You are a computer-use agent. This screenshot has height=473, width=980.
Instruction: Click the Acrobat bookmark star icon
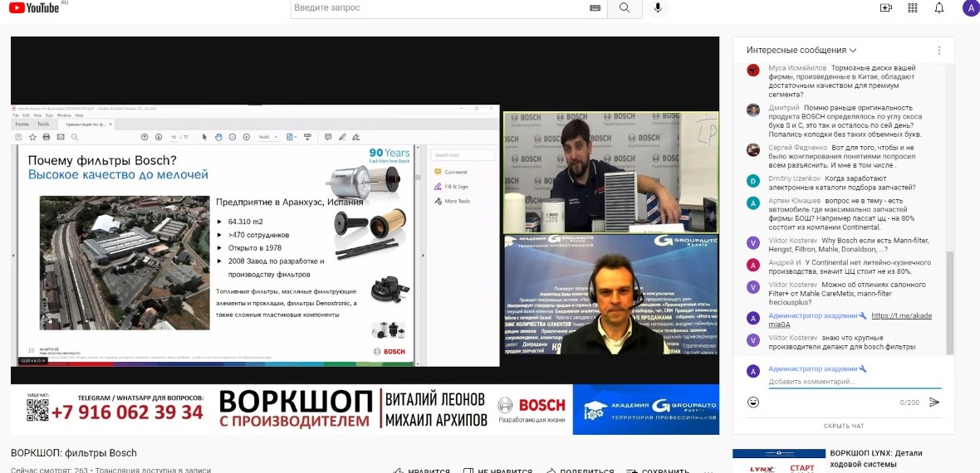(x=32, y=137)
